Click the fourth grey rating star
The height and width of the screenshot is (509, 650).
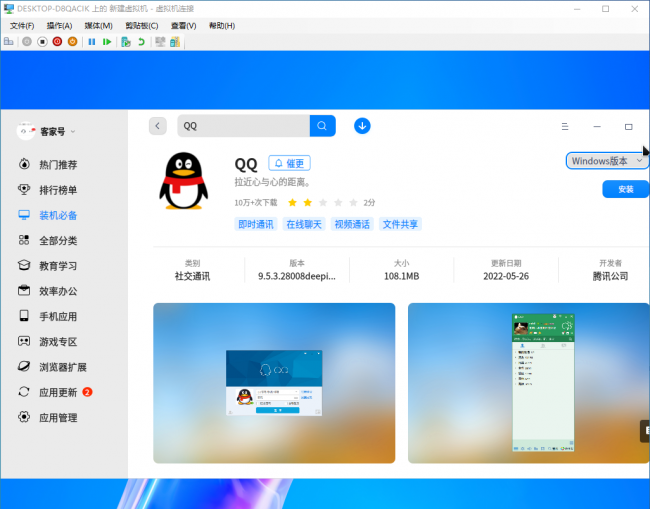click(338, 203)
